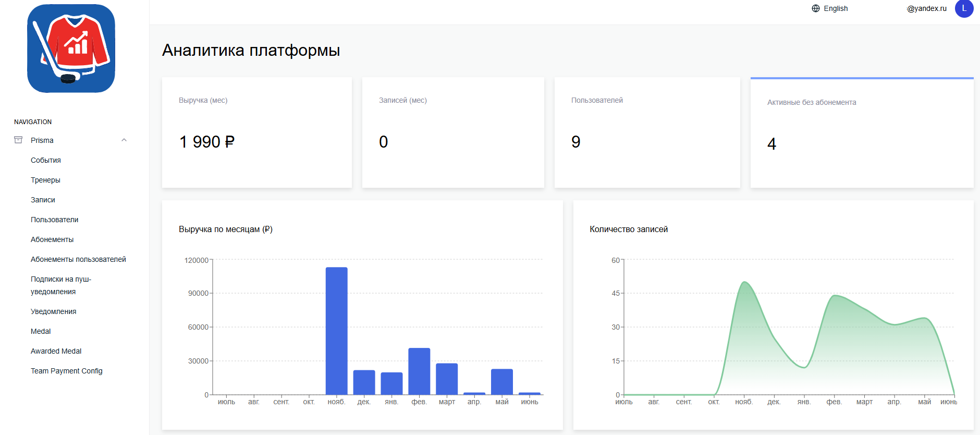This screenshot has height=435, width=980.
Task: Go to Пользователи section
Action: (54, 220)
